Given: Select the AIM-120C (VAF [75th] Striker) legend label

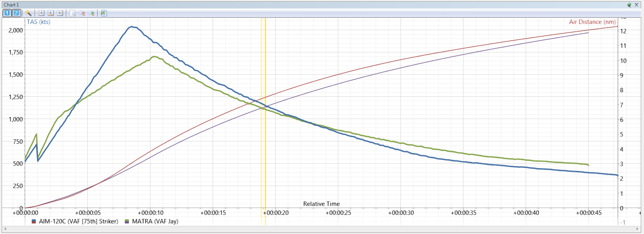Looking at the screenshot, I should (x=78, y=221).
